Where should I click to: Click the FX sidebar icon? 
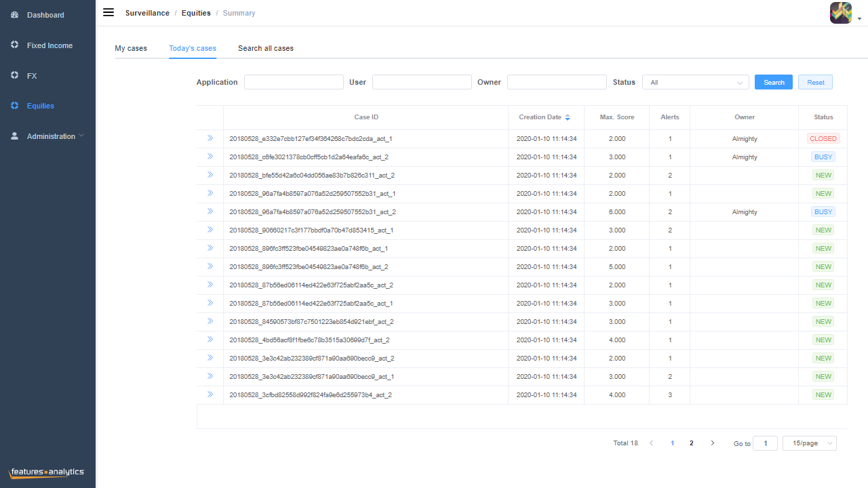coord(15,75)
